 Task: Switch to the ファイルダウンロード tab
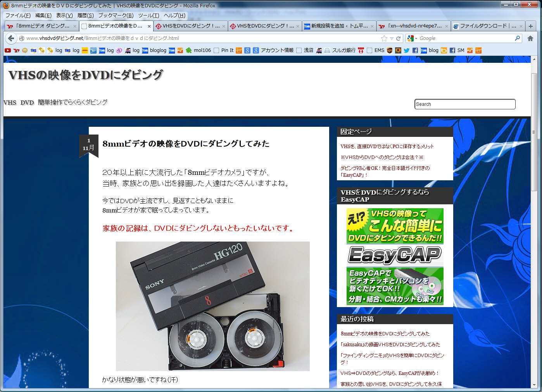488,26
